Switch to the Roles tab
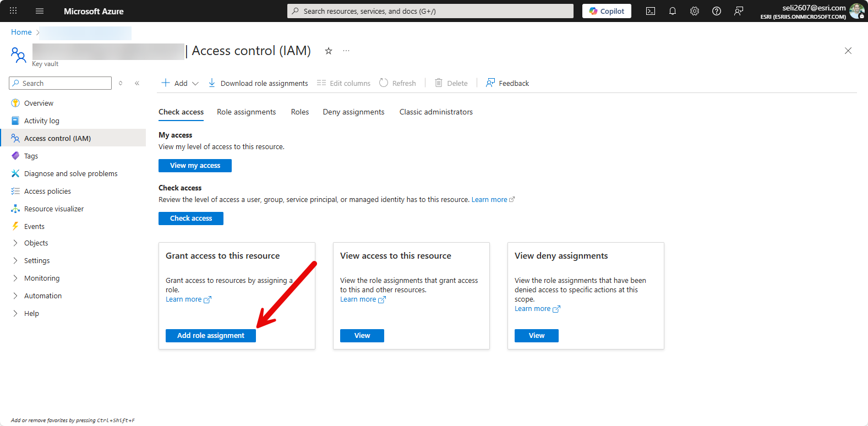The width and height of the screenshot is (868, 426). coord(300,112)
